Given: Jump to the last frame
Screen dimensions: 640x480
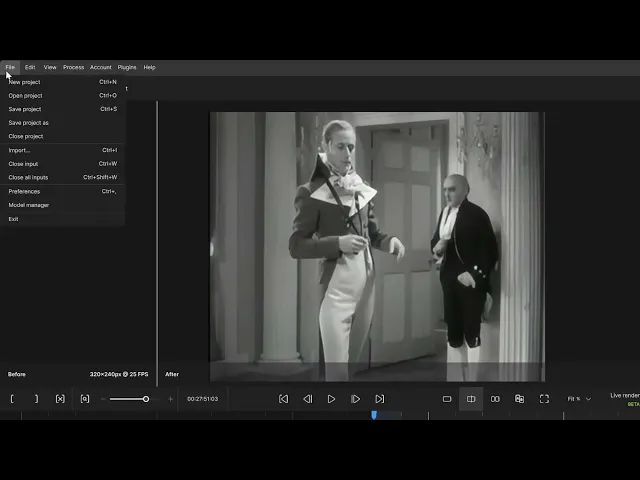Looking at the screenshot, I should coord(380,399).
